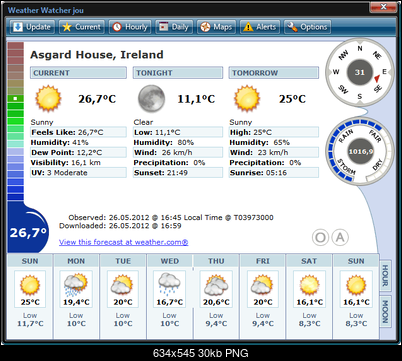Click the wind compass dial
The width and height of the screenshot is (402, 361).
pos(360,72)
